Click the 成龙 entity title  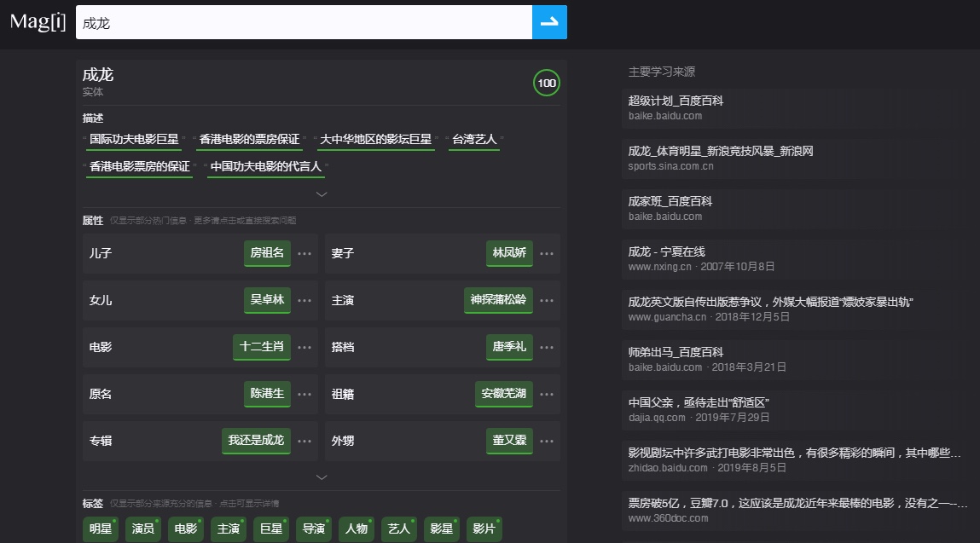coord(98,75)
